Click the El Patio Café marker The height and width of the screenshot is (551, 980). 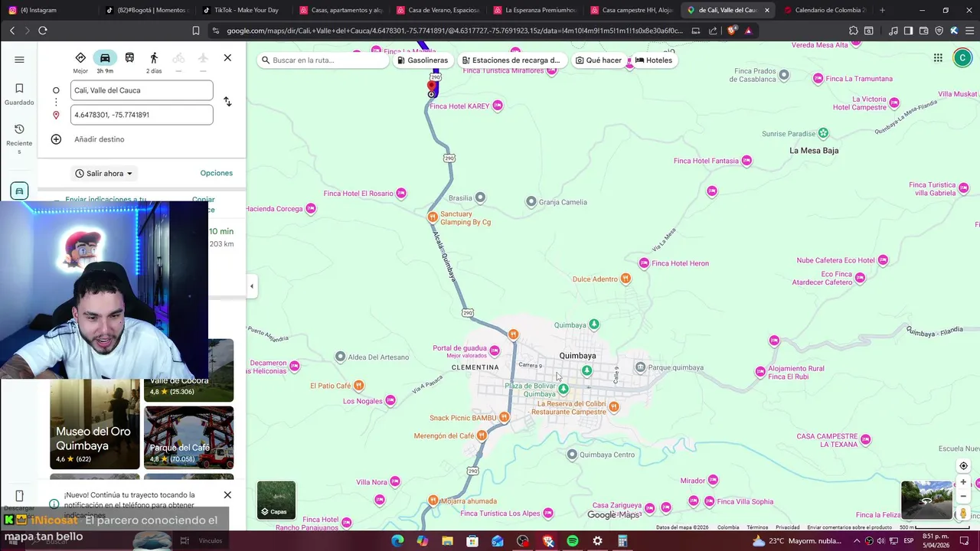coord(358,386)
